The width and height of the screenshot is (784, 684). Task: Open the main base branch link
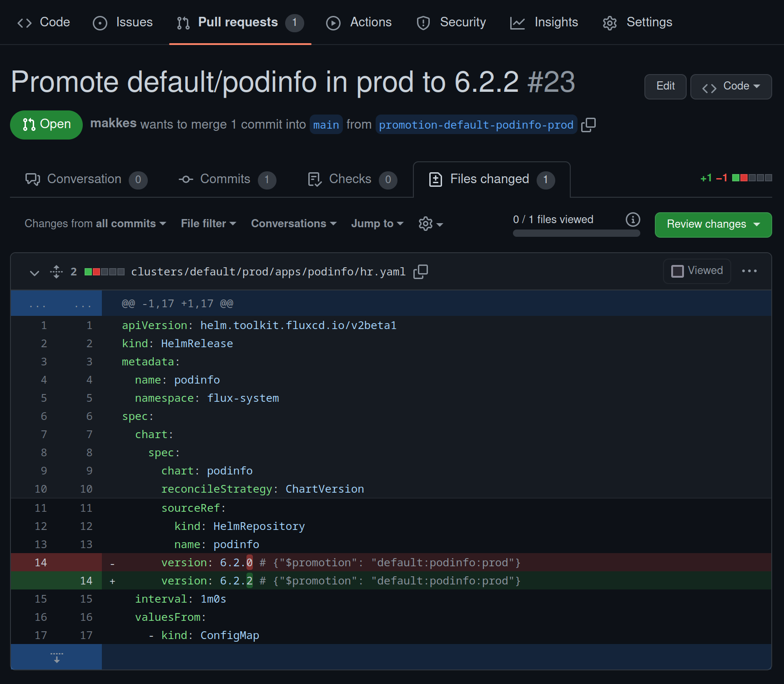tap(326, 125)
